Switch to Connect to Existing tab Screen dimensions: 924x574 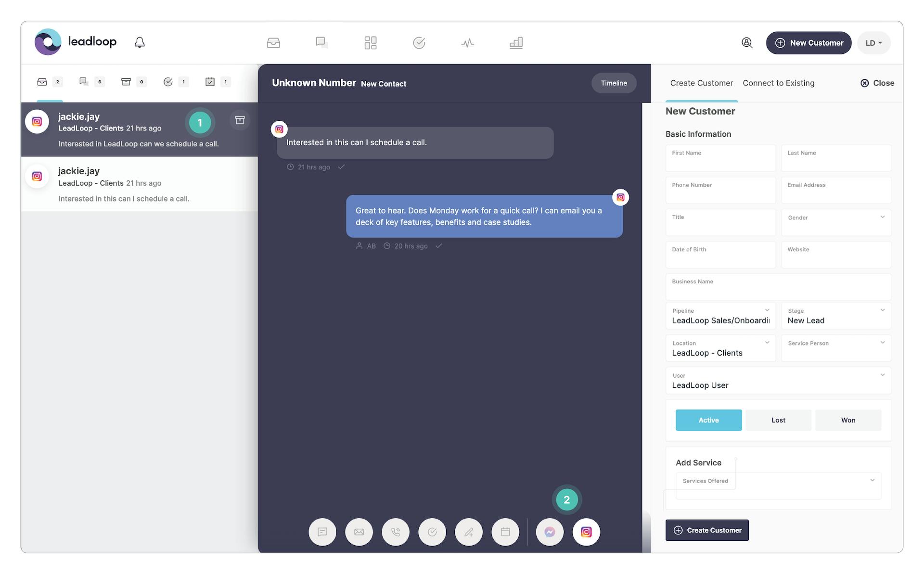(x=778, y=83)
